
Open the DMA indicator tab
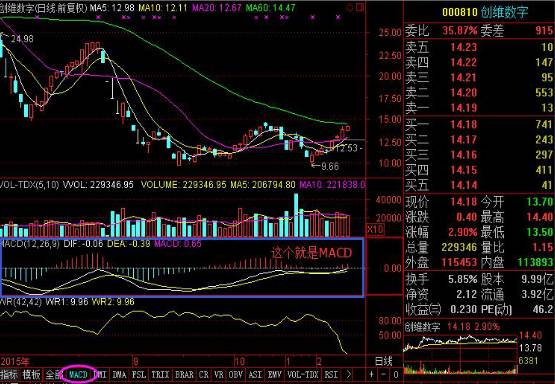tap(119, 374)
